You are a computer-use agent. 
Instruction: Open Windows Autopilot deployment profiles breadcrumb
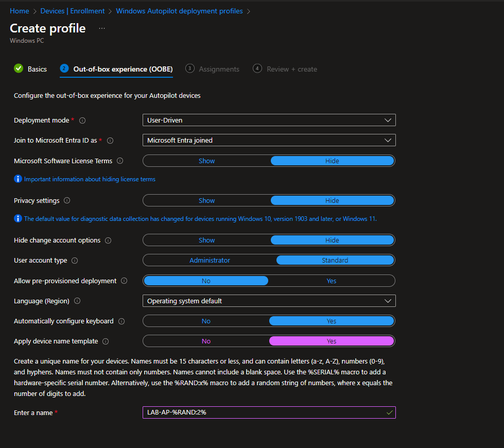click(x=179, y=11)
